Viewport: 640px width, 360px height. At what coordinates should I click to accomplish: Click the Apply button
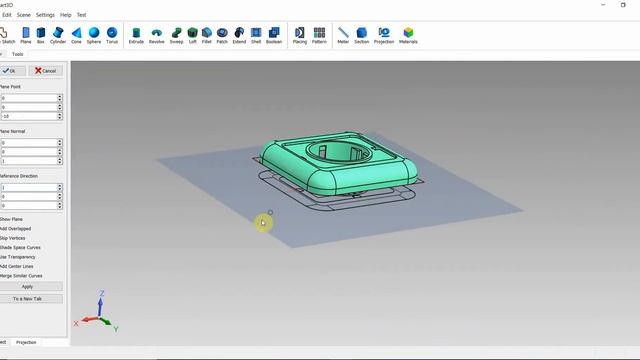click(31, 287)
